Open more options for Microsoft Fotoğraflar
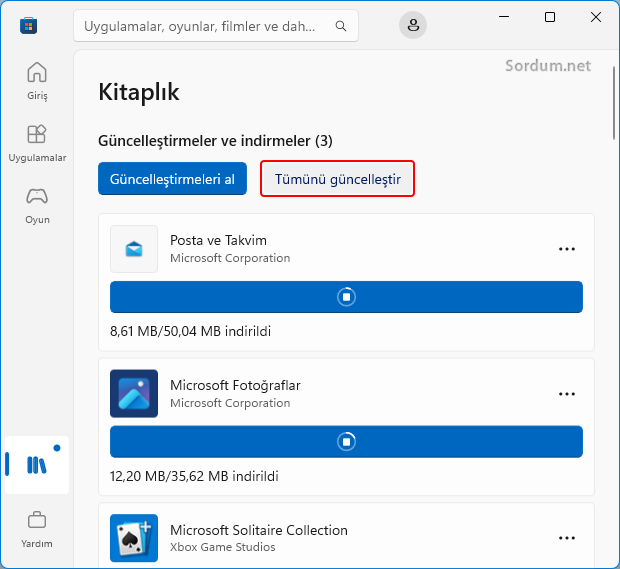The image size is (620, 569). pos(567,394)
